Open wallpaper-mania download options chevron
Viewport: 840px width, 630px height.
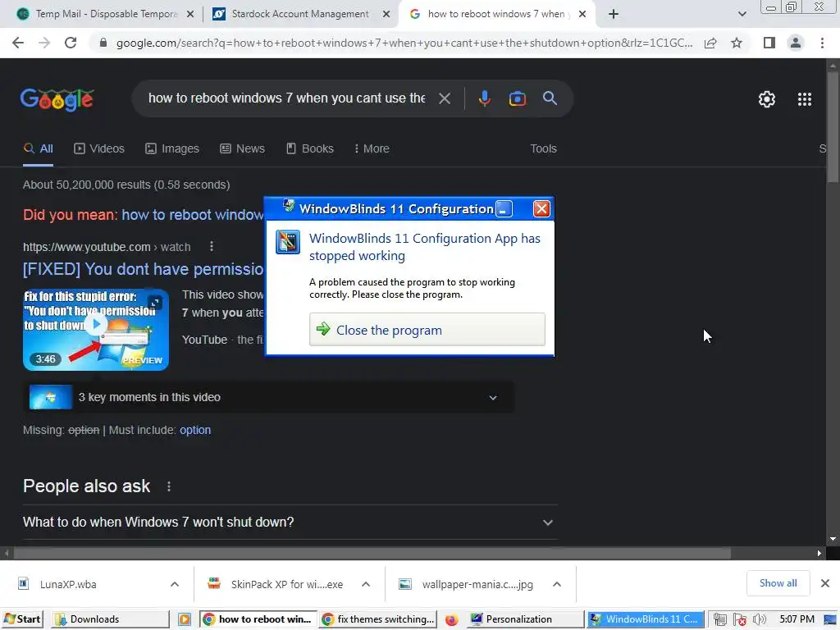557,584
